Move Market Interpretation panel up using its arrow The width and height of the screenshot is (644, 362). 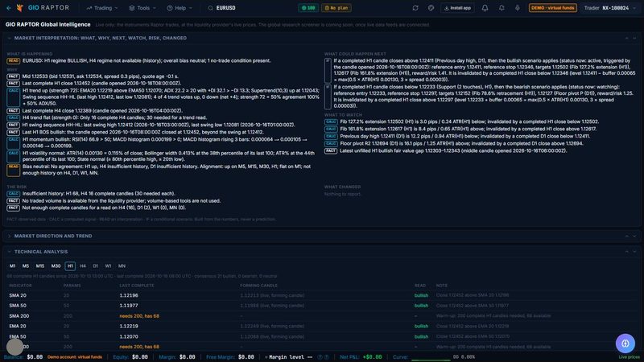point(627,38)
